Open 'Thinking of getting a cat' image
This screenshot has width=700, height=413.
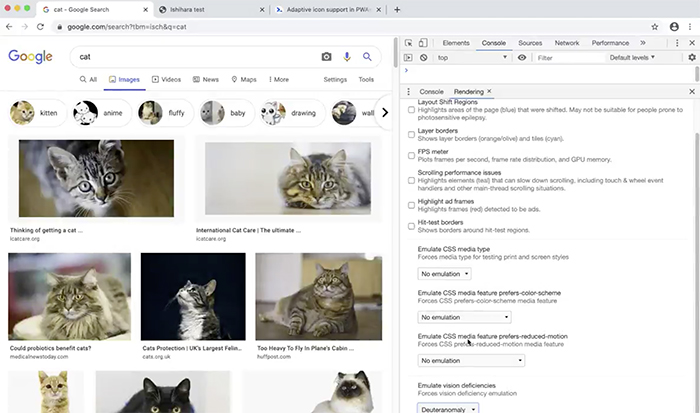pos(96,178)
